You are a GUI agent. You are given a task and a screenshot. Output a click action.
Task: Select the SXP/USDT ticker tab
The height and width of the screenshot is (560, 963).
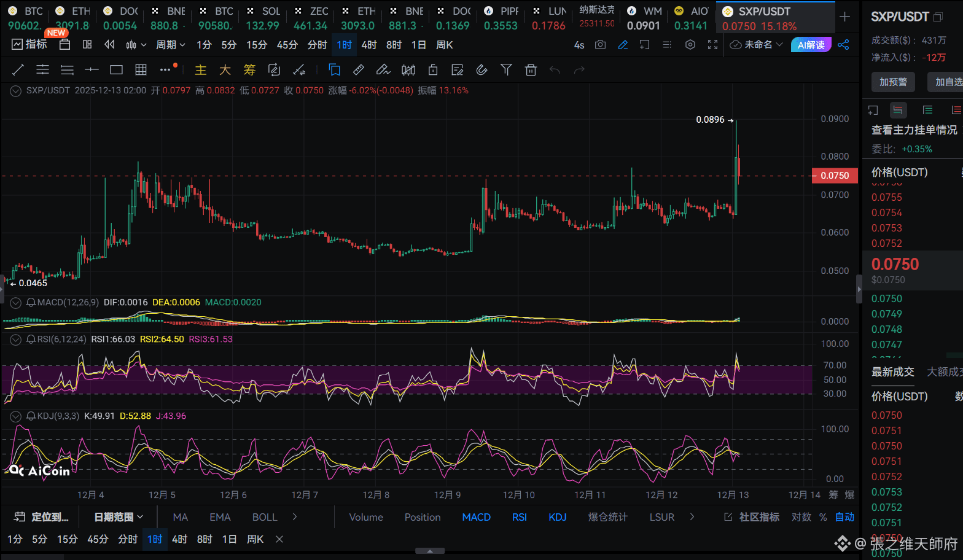[764, 12]
